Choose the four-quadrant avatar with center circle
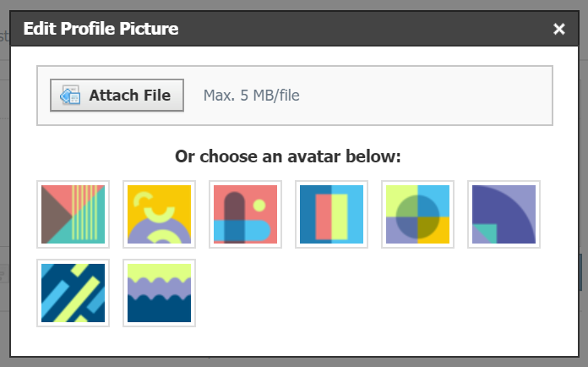The width and height of the screenshot is (588, 367). coord(418,214)
